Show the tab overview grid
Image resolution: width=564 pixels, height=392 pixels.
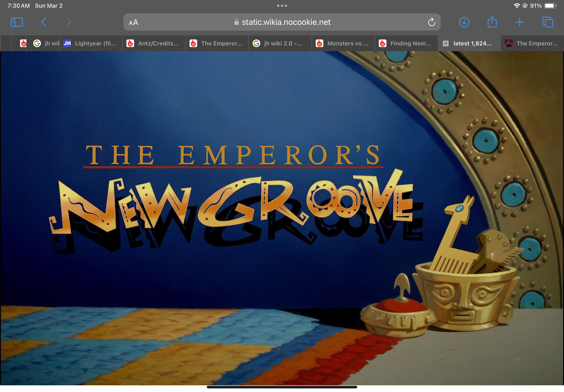[547, 22]
